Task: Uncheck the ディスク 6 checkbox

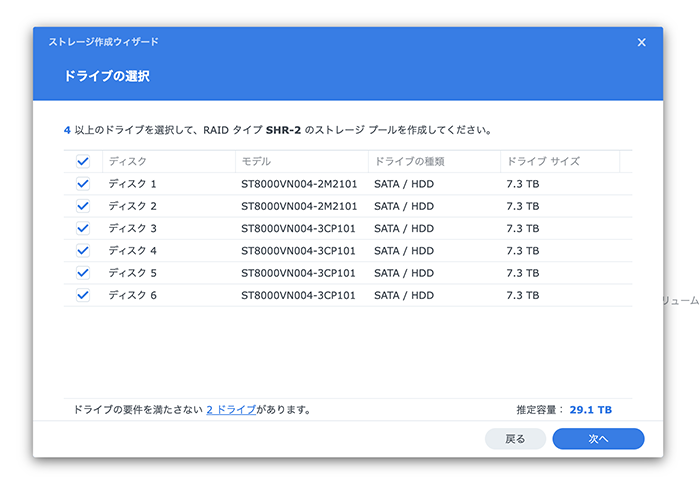Action: pyautogui.click(x=83, y=295)
